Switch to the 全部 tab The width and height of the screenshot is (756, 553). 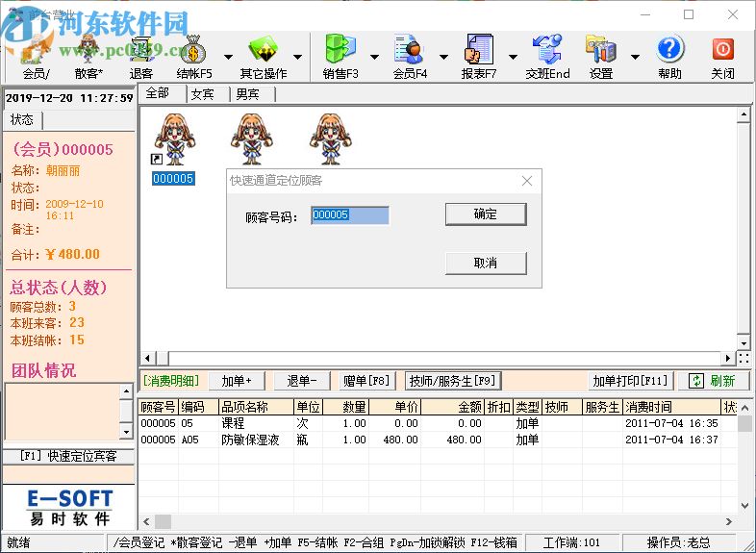(x=163, y=93)
